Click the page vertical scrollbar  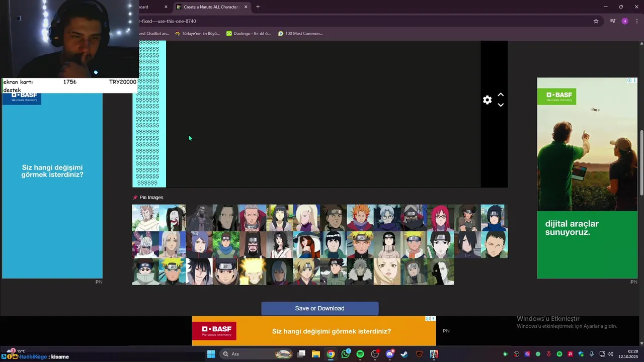pyautogui.click(x=641, y=163)
